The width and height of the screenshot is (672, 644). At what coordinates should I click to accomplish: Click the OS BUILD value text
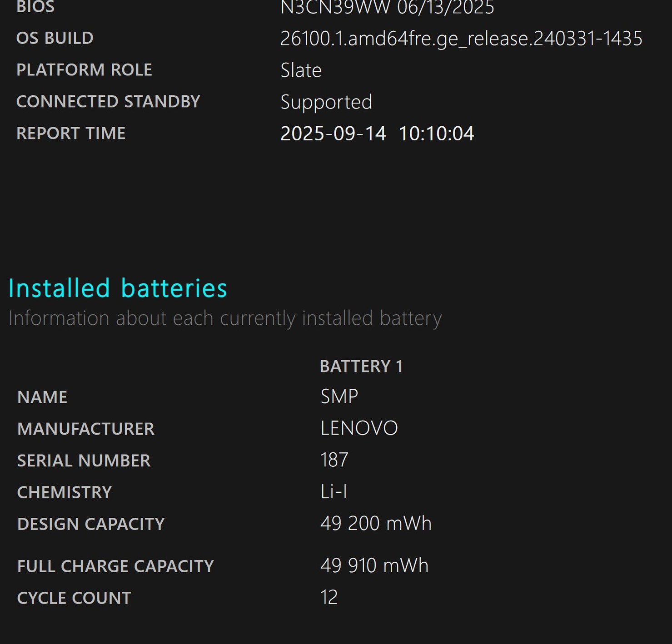[x=461, y=39]
